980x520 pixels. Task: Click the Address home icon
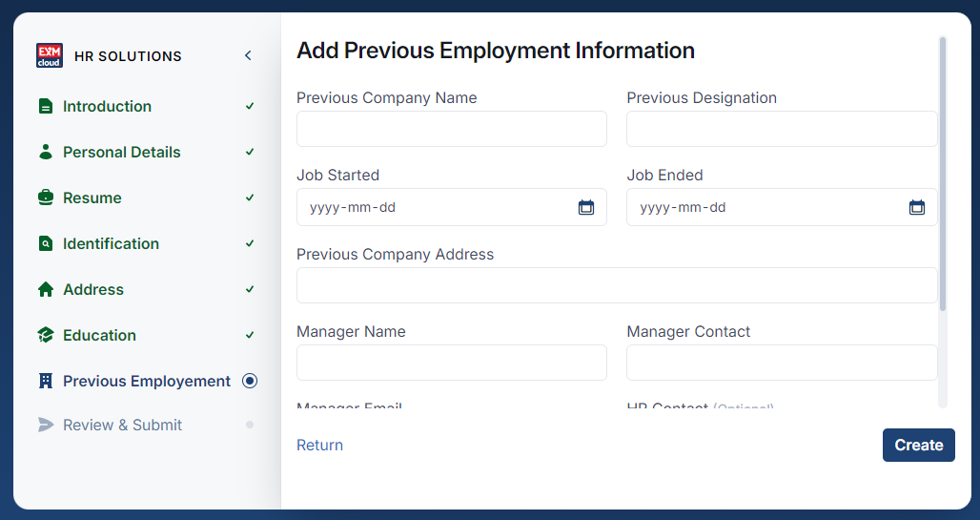pos(46,289)
